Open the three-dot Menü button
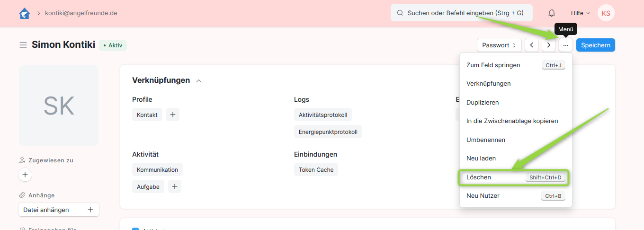The width and height of the screenshot is (644, 230). pyautogui.click(x=566, y=45)
